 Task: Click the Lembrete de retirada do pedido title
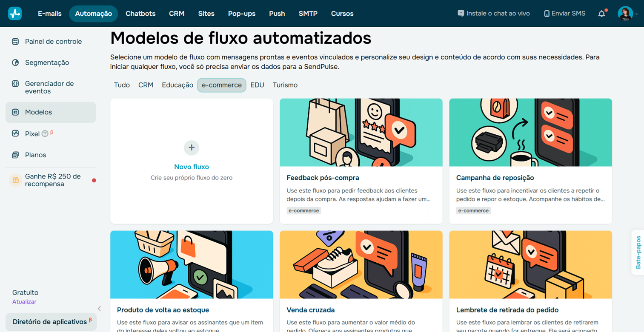pyautogui.click(x=507, y=310)
